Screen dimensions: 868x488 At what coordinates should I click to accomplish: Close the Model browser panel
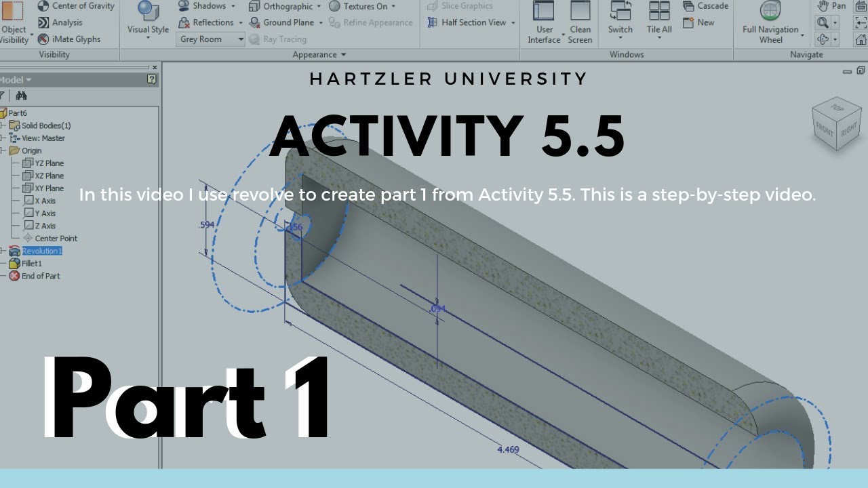155,68
